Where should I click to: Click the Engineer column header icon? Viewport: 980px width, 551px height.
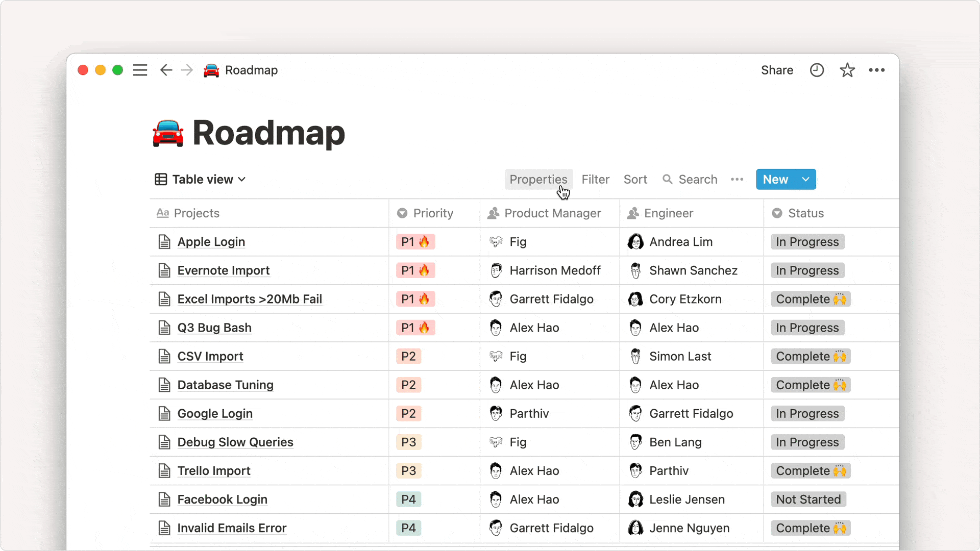[x=633, y=213]
